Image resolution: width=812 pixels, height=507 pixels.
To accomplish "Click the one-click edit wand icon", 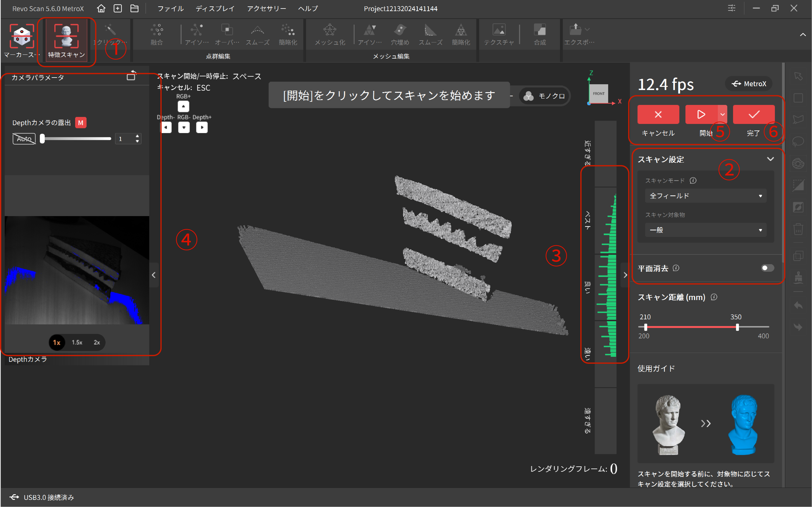I will [x=110, y=30].
